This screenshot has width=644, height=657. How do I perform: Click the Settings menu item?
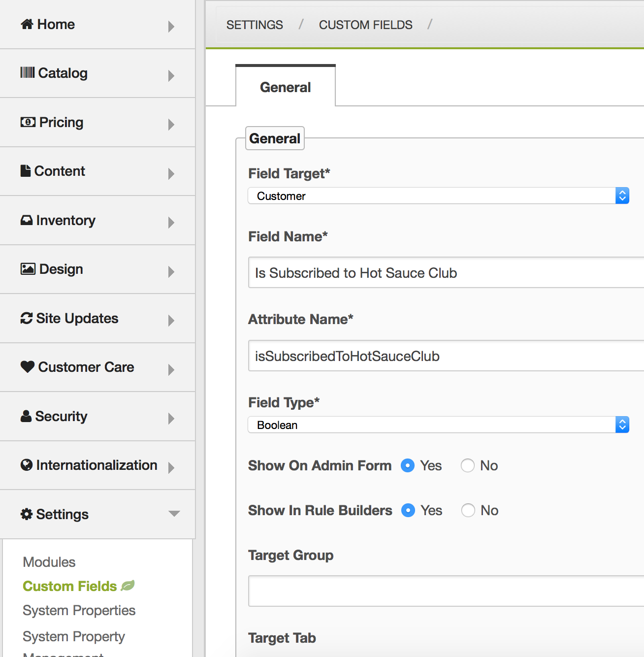point(97,514)
